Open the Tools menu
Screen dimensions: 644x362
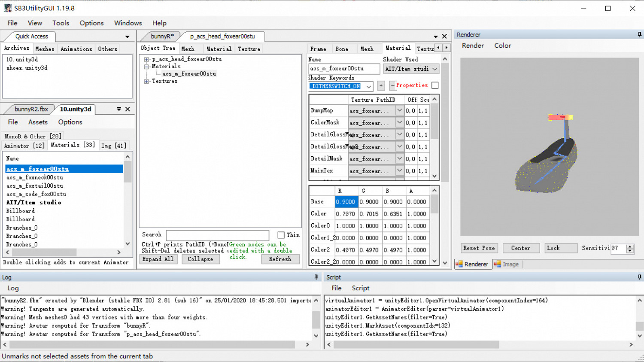[x=61, y=23]
